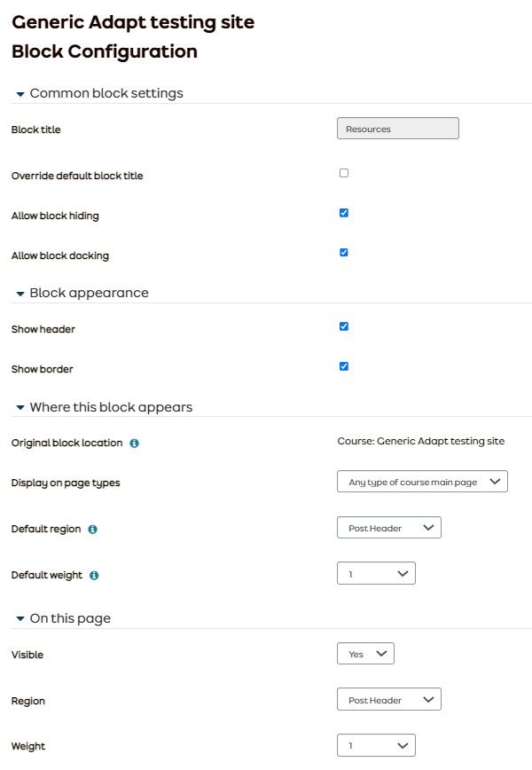532x770 pixels.
Task: Collapse the On this page section
Action: click(x=20, y=619)
